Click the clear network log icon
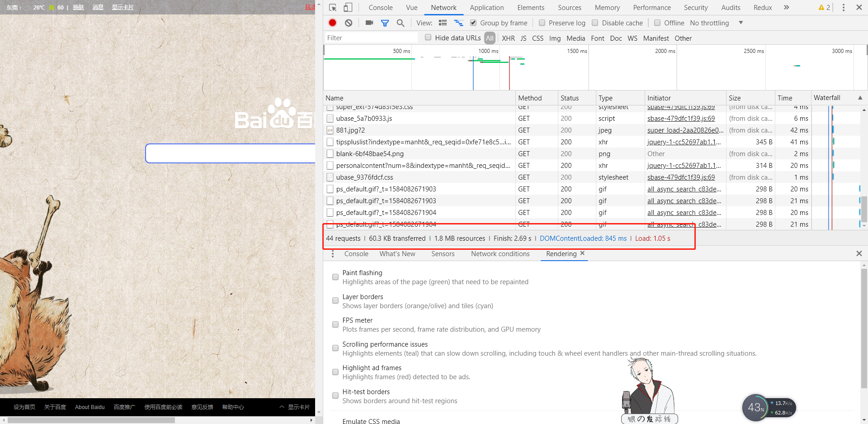The height and width of the screenshot is (424, 868). point(348,23)
